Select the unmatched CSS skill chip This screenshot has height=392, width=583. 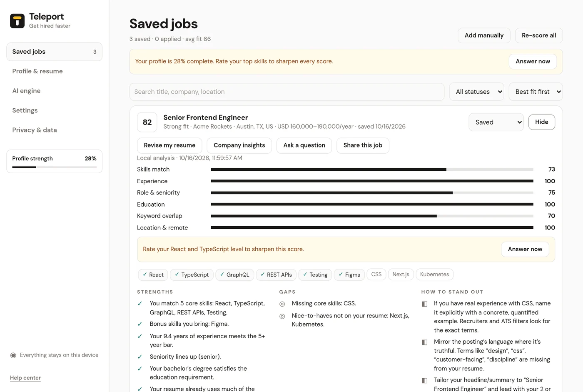376,275
